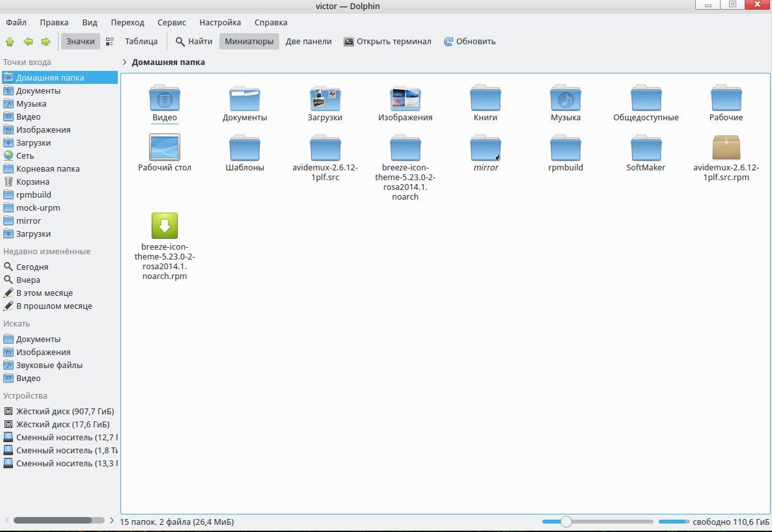Switch to Значки icons view mode
The image size is (772, 532).
click(80, 42)
